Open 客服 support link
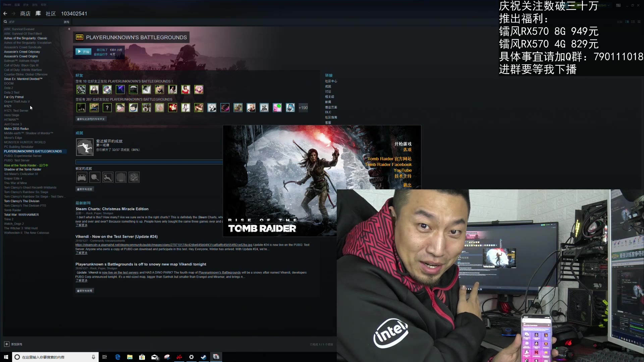Image resolution: width=644 pixels, height=362 pixels. (x=328, y=123)
